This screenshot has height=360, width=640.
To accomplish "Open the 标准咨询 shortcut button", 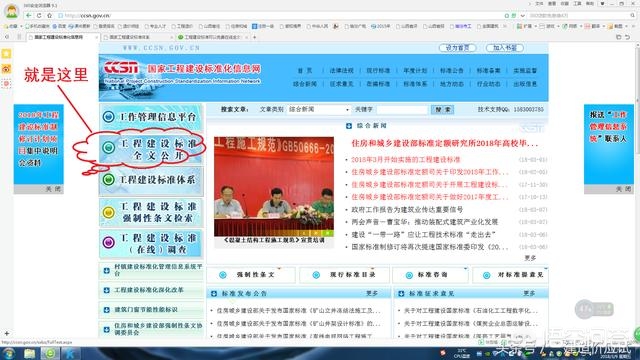I will pyautogui.click(x=430, y=275).
